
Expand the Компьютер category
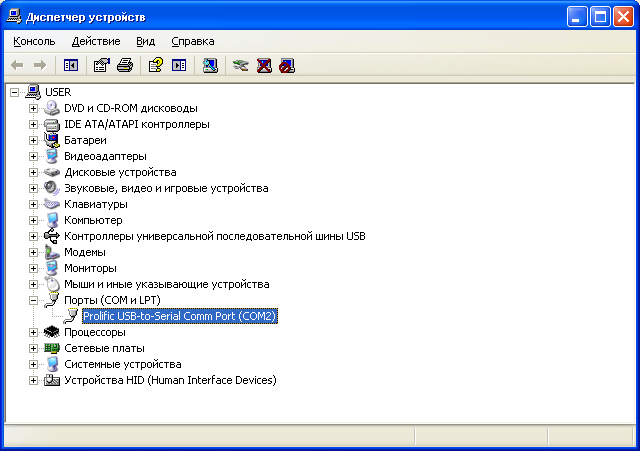(33, 220)
